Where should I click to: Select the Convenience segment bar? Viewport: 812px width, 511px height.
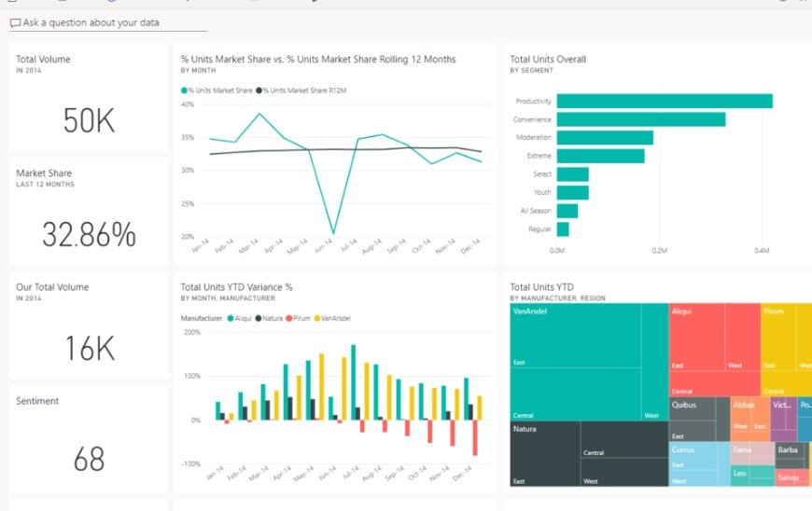pyautogui.click(x=640, y=119)
